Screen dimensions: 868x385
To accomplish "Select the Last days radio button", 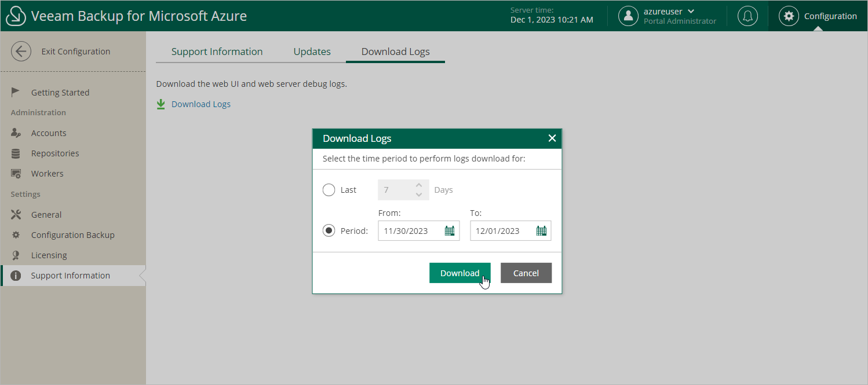I will [329, 190].
